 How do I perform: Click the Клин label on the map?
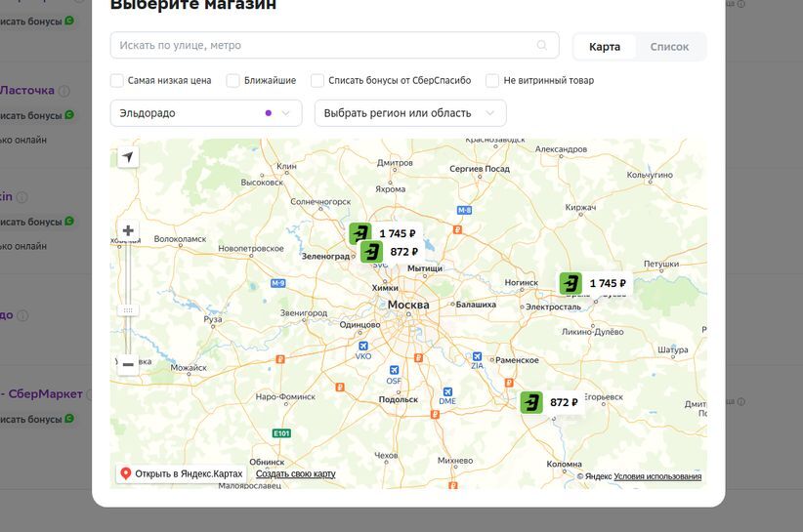[286, 166]
